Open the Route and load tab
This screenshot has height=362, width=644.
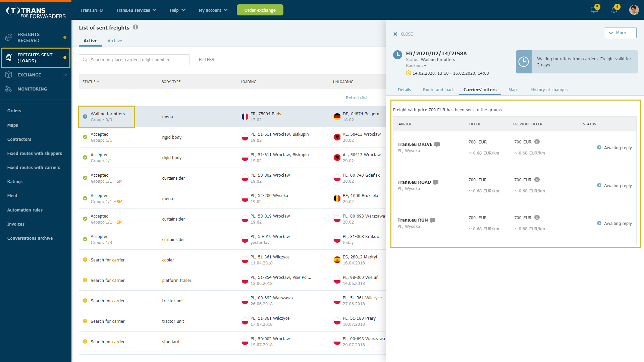pos(438,89)
